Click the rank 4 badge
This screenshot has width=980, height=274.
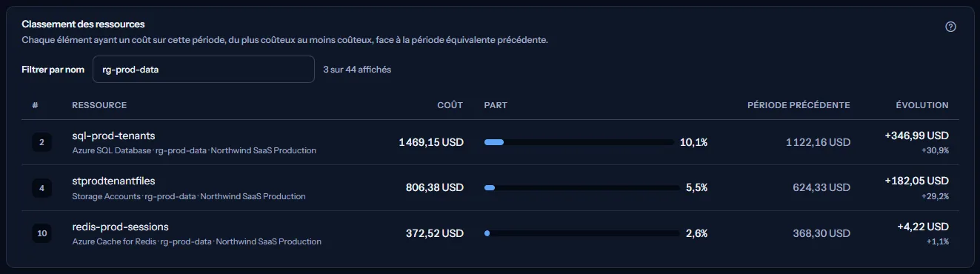pyautogui.click(x=41, y=188)
